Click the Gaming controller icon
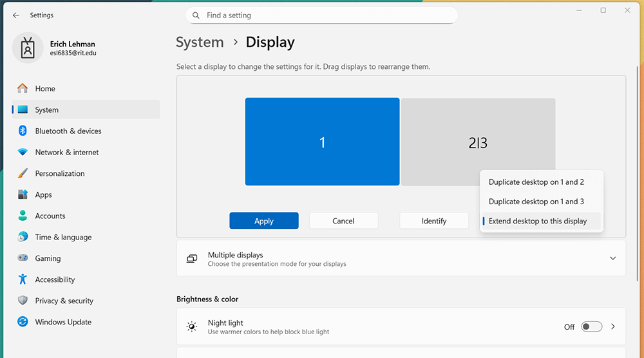 pos(23,258)
